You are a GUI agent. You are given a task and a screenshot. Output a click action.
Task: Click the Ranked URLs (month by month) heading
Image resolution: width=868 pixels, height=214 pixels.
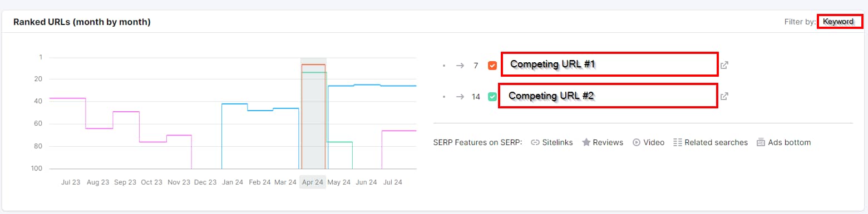coord(82,22)
